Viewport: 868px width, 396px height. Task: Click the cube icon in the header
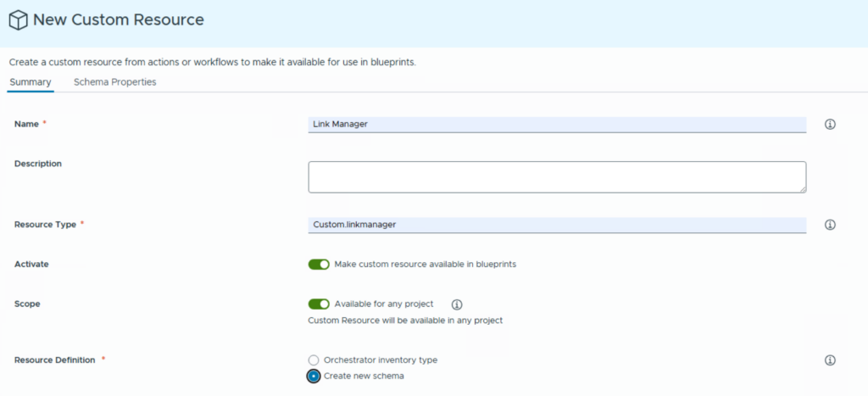click(x=18, y=19)
